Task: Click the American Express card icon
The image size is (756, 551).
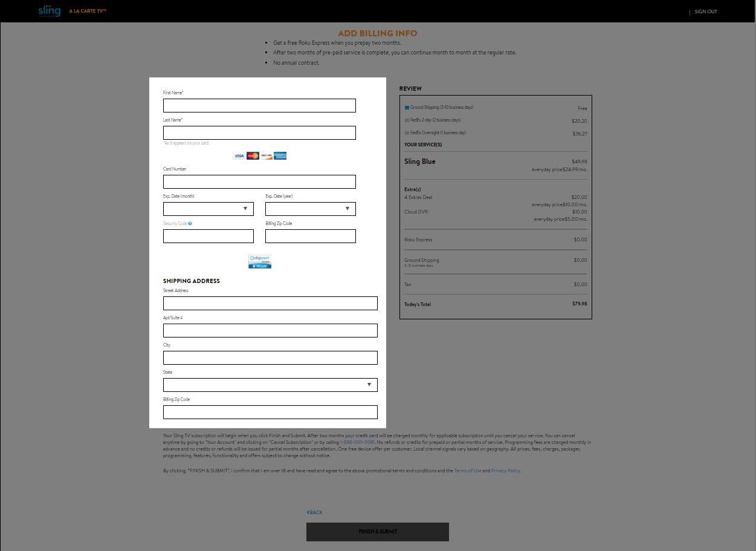Action: pos(280,156)
